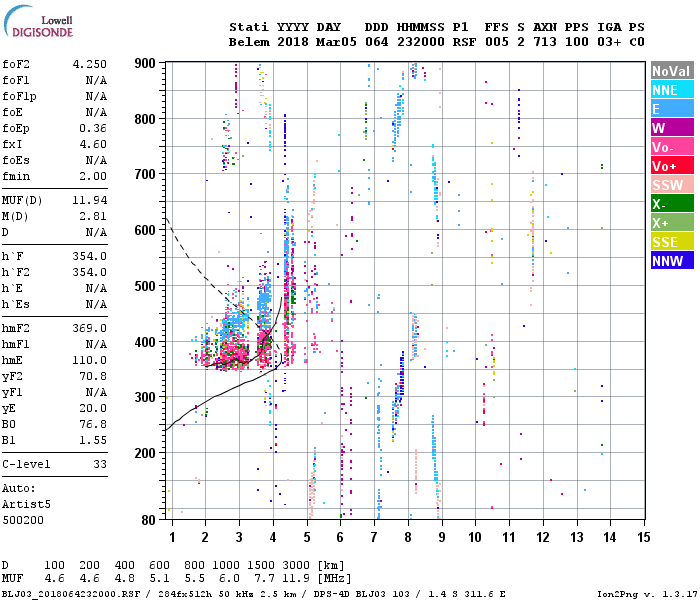This screenshot has height=600, width=700.
Task: Click the IGA value 03+
Action: [x=609, y=42]
